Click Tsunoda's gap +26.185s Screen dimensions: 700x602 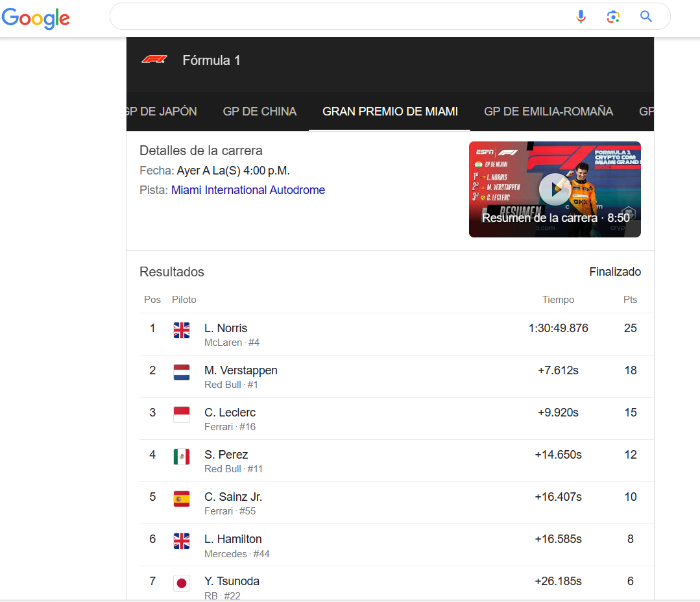pyautogui.click(x=559, y=581)
